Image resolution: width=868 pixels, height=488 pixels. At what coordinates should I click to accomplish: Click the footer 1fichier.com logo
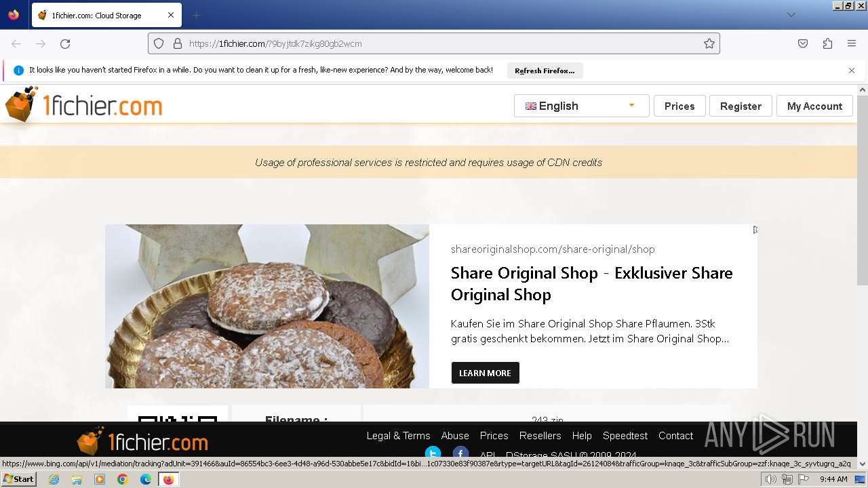click(x=142, y=441)
